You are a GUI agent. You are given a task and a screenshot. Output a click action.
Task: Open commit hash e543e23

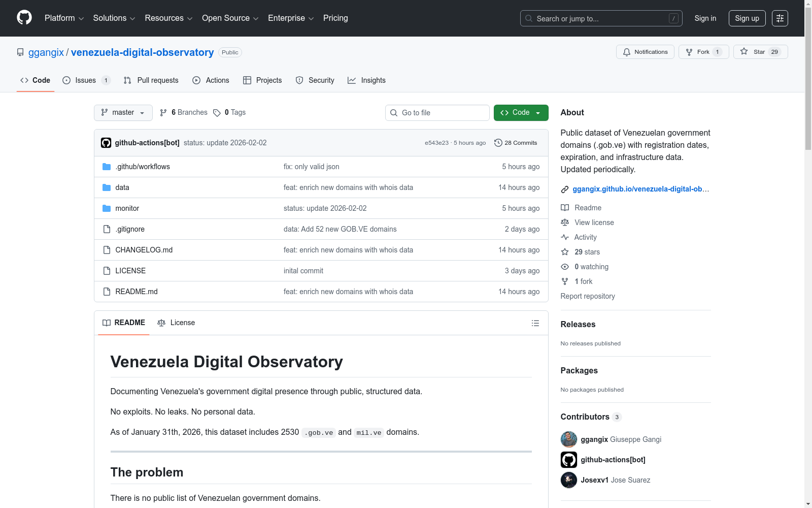pyautogui.click(x=436, y=143)
